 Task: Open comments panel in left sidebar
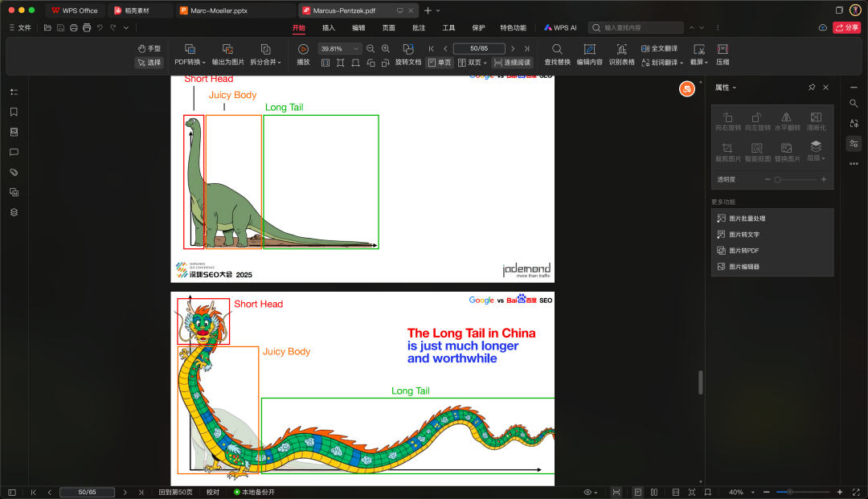[14, 152]
